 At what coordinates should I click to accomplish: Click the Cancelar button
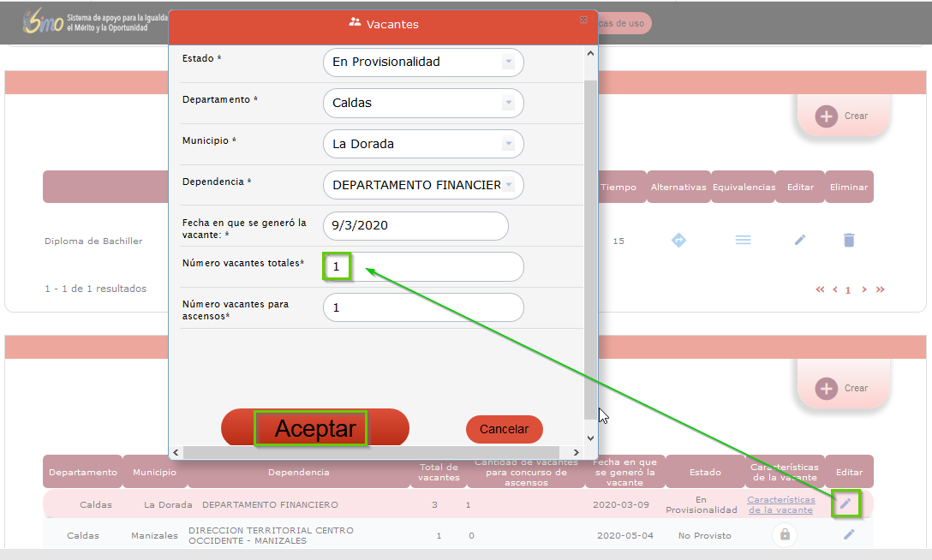point(504,429)
